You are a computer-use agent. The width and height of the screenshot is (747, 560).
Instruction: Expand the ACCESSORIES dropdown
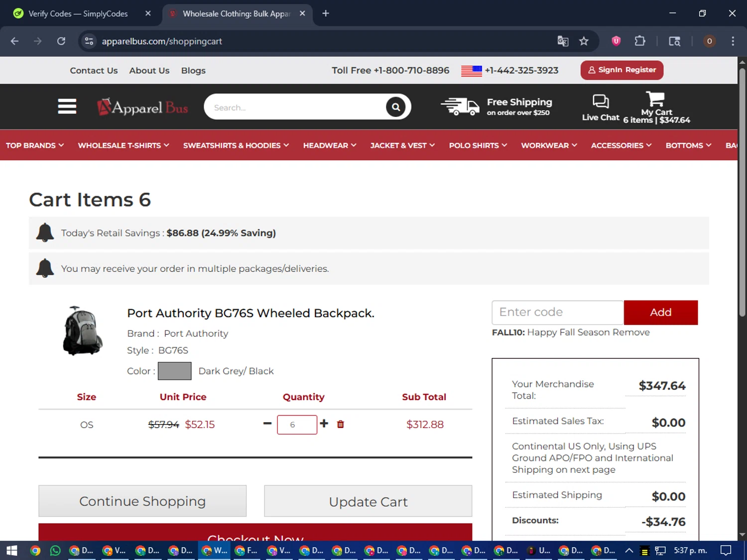[x=622, y=145]
